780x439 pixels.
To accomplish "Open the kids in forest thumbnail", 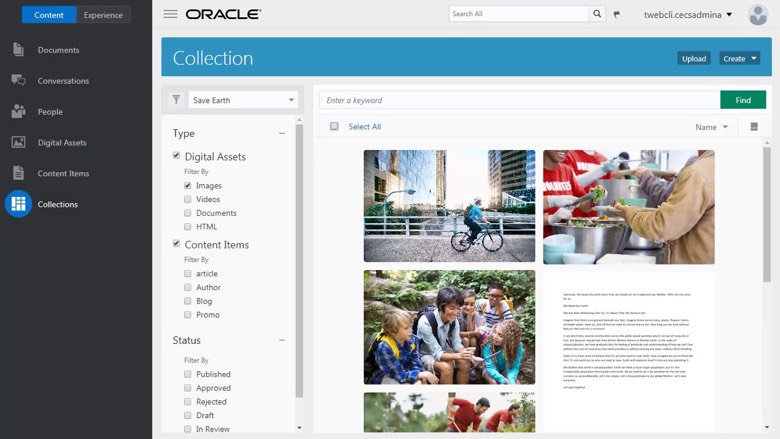I will (x=449, y=327).
